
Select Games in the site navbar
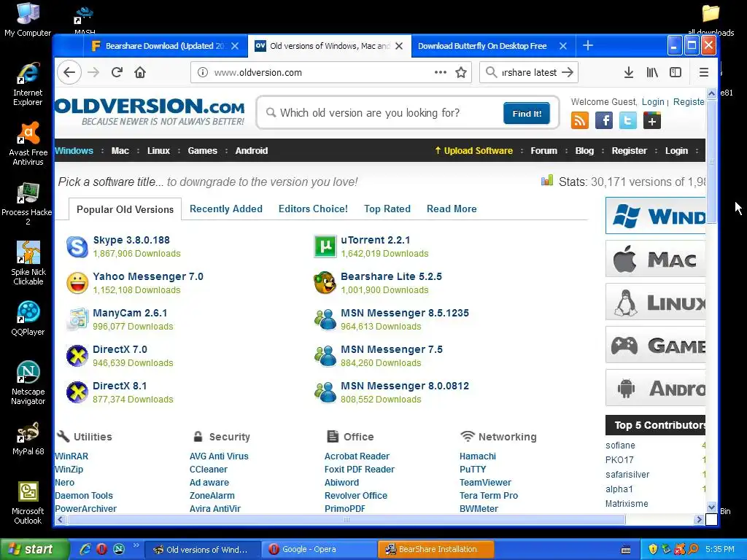point(203,150)
